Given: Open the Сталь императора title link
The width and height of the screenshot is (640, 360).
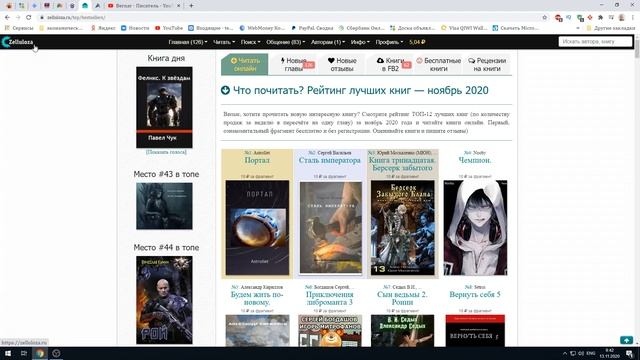Looking at the screenshot, I should coord(330,160).
